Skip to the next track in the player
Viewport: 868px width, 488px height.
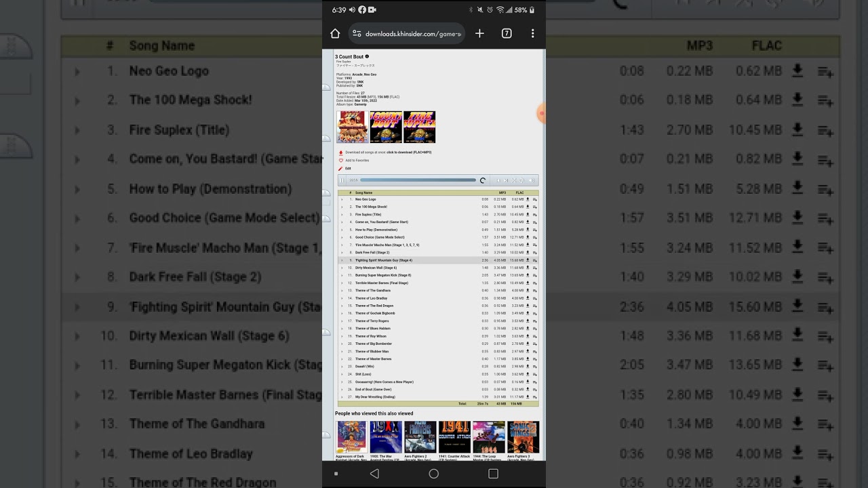[506, 180]
